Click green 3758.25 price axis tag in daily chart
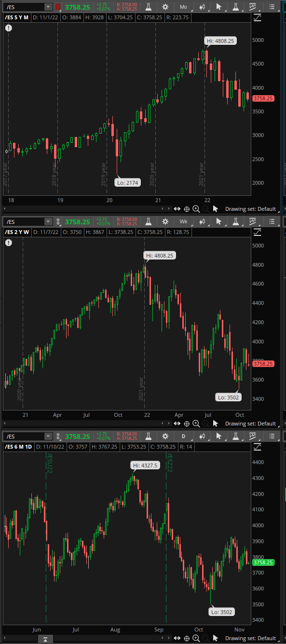This screenshot has height=644, width=286. [x=263, y=562]
